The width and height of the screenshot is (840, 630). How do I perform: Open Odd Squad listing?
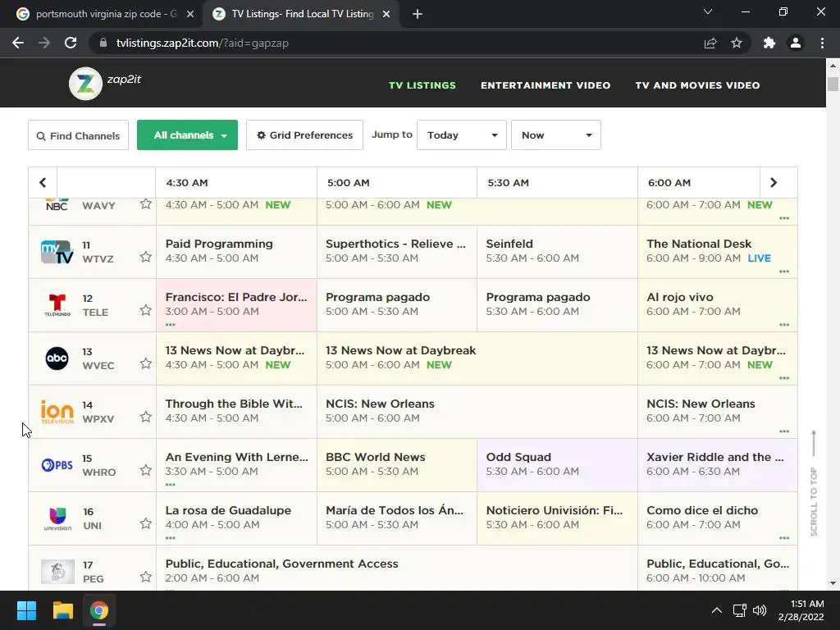tap(557, 465)
